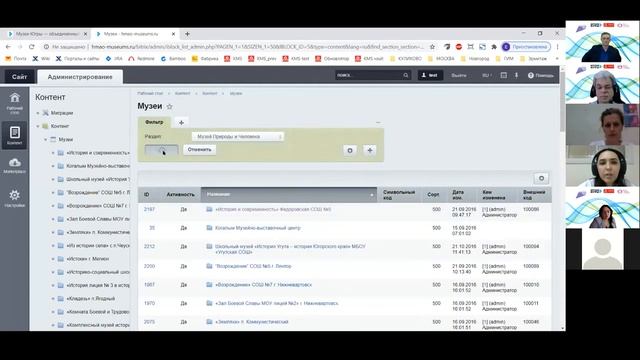Image resolution: width=640 pixels, height=360 pixels.
Task: Open the Помощь help icon
Action: click(x=540, y=76)
